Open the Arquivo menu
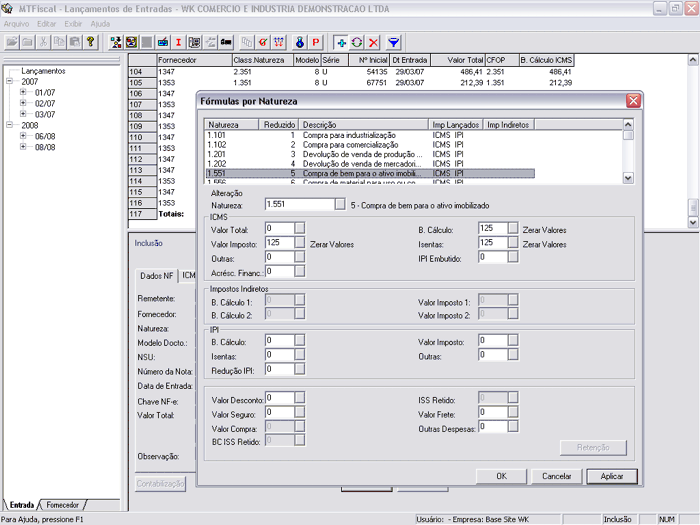The height and width of the screenshot is (525, 700). click(16, 23)
